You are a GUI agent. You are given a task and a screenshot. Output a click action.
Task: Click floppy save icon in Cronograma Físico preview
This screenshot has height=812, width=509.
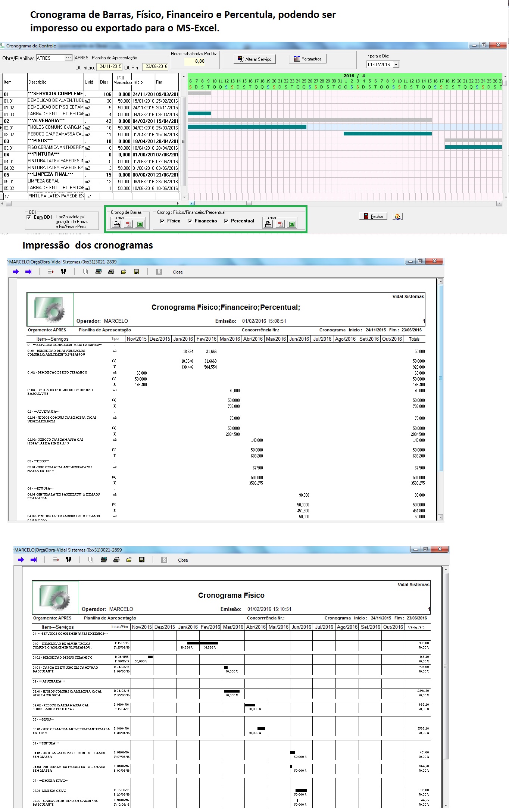[142, 560]
